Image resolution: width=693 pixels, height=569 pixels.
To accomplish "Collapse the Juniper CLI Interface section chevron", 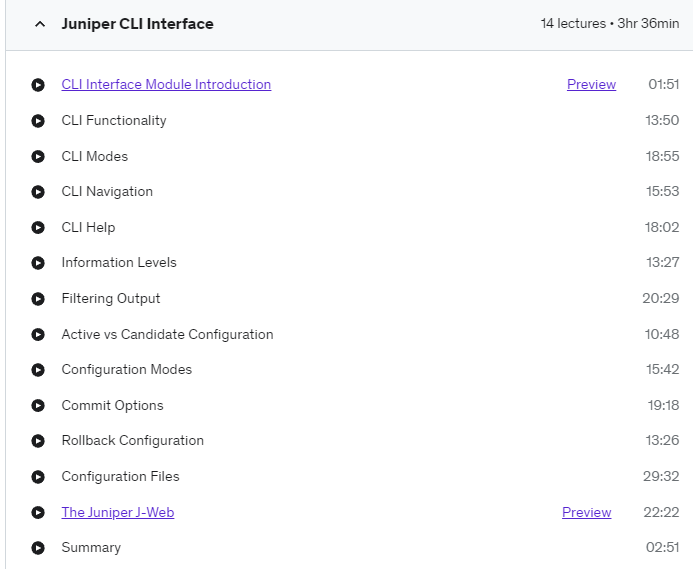I will coord(40,24).
